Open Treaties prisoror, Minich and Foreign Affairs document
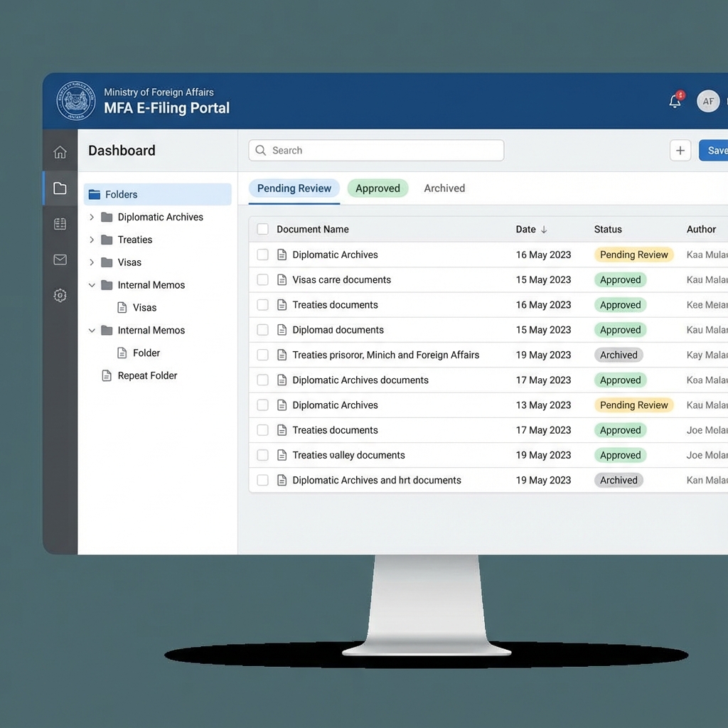This screenshot has width=728, height=728. click(x=385, y=355)
